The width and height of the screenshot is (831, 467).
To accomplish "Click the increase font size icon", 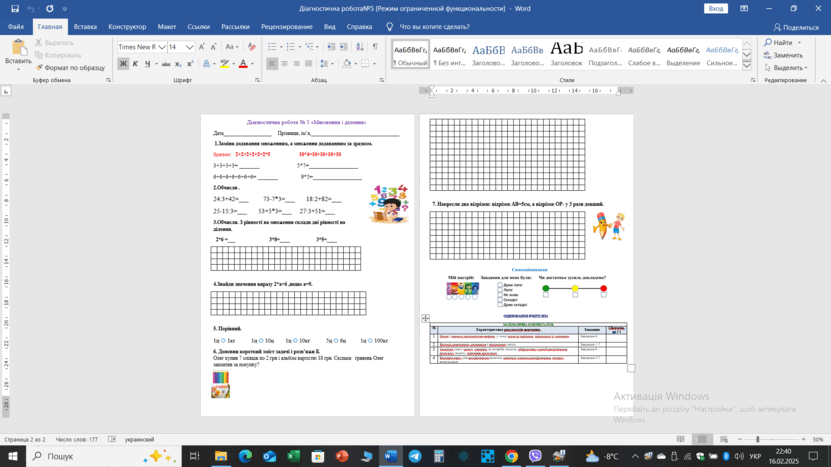I will coord(202,47).
